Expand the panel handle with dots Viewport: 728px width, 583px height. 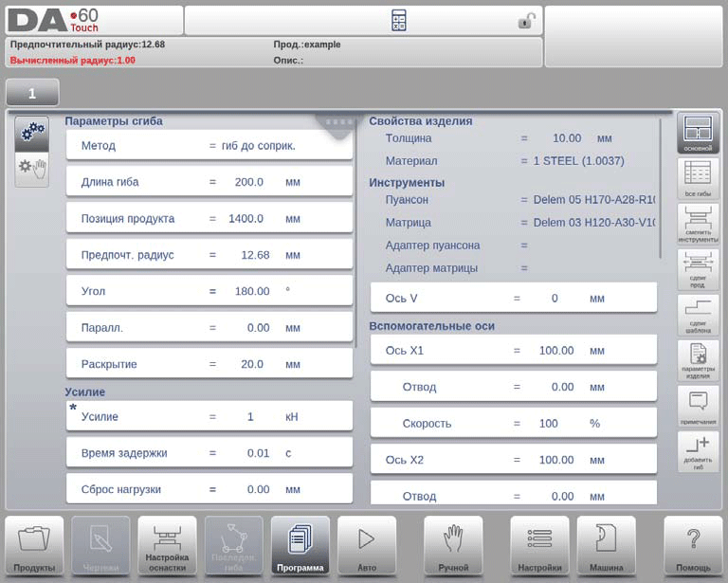338,122
